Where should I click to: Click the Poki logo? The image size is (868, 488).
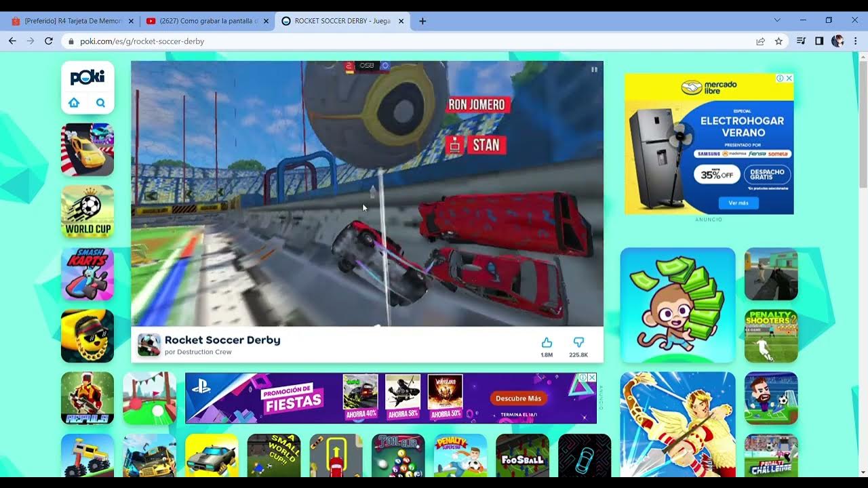tap(87, 77)
